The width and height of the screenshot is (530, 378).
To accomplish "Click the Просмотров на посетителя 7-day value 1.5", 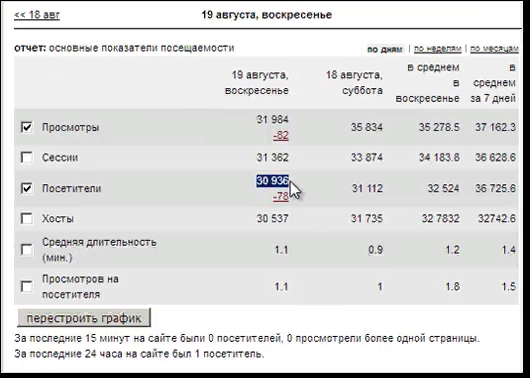I will click(509, 287).
